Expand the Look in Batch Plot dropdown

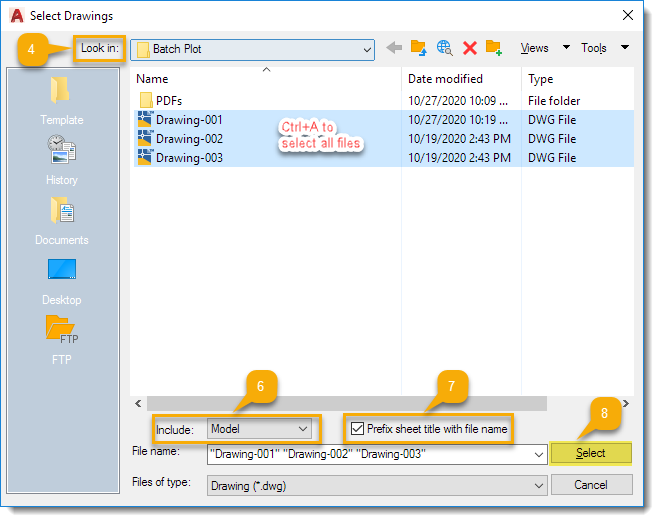(x=367, y=50)
